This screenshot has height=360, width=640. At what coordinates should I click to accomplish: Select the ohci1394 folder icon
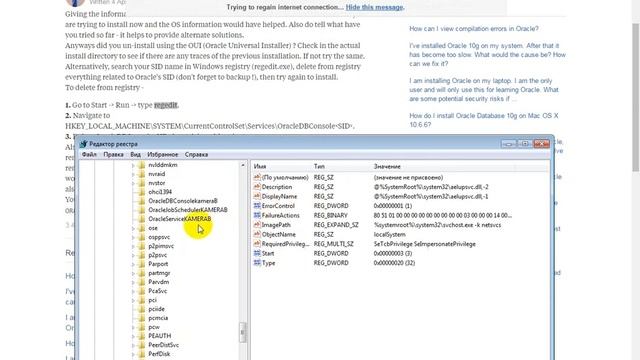click(141, 192)
